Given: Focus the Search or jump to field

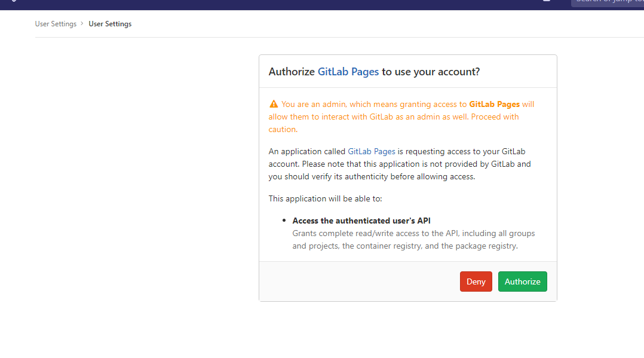Looking at the screenshot, I should 608,2.
